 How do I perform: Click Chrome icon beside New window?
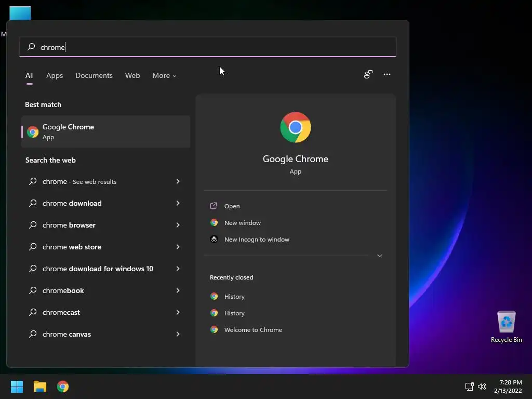click(x=214, y=222)
